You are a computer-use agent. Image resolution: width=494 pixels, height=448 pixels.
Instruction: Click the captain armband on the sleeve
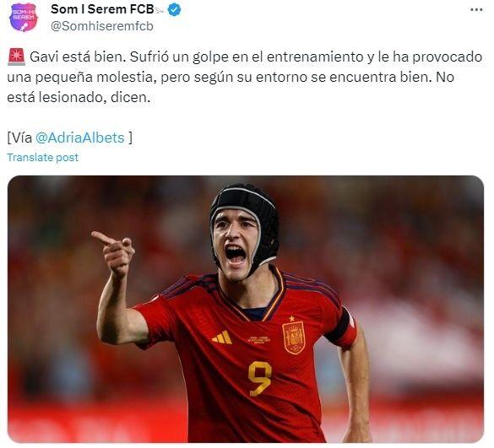(x=343, y=327)
